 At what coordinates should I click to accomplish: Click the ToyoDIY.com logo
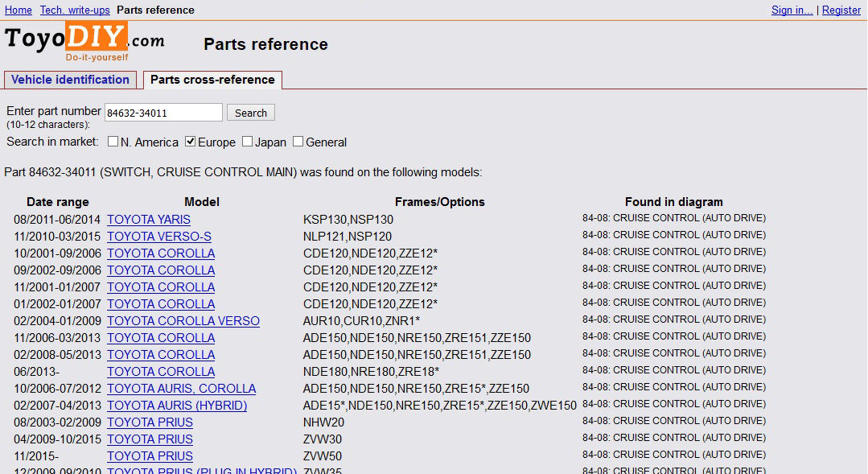pyautogui.click(x=84, y=41)
